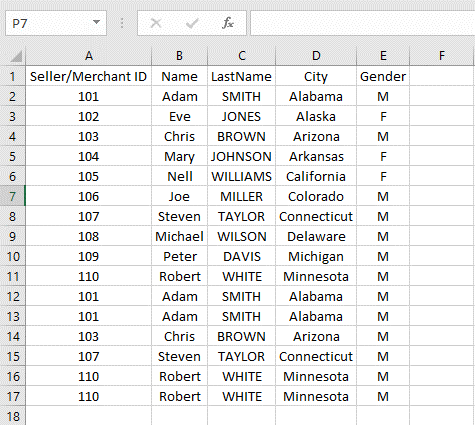Click the Cancel X formula bar icon

tap(156, 23)
